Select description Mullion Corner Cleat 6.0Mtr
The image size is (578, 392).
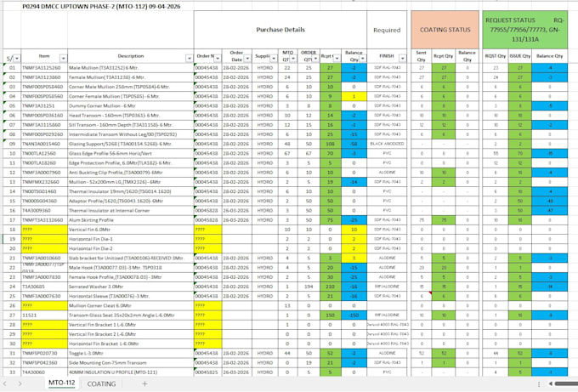[x=131, y=306]
